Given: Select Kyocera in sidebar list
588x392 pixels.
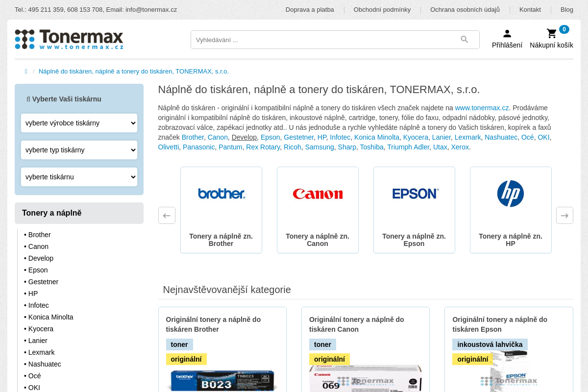Looking at the screenshot, I should coord(41,329).
